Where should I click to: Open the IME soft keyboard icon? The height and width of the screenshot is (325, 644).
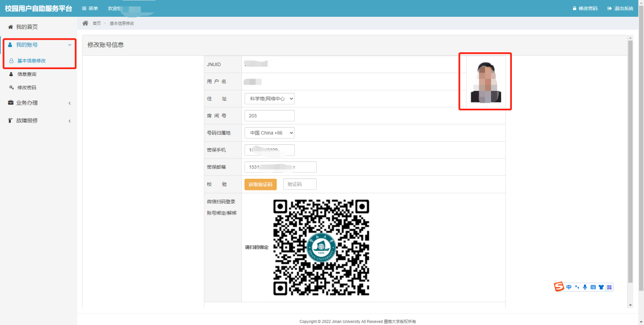pos(593,287)
